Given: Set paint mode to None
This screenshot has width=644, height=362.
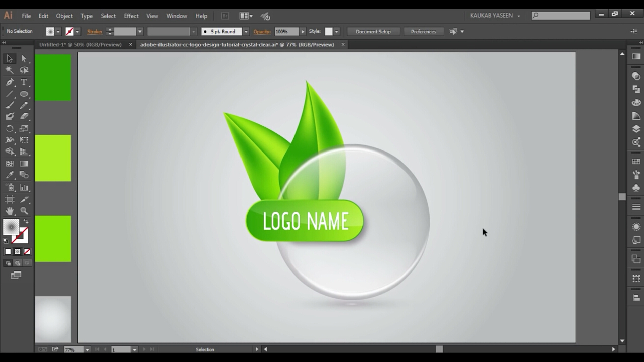Looking at the screenshot, I should (x=27, y=252).
